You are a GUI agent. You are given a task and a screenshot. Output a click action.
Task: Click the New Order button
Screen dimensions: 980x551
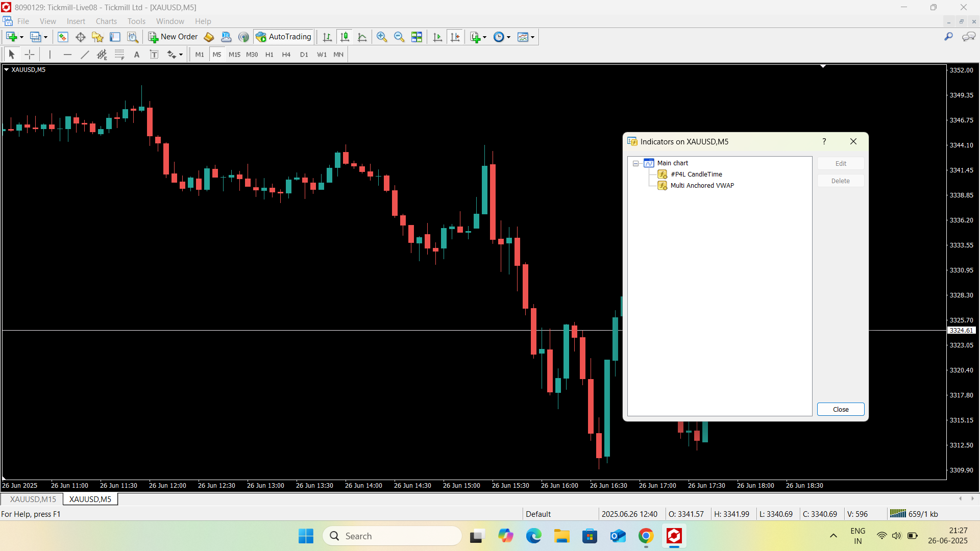173,37
